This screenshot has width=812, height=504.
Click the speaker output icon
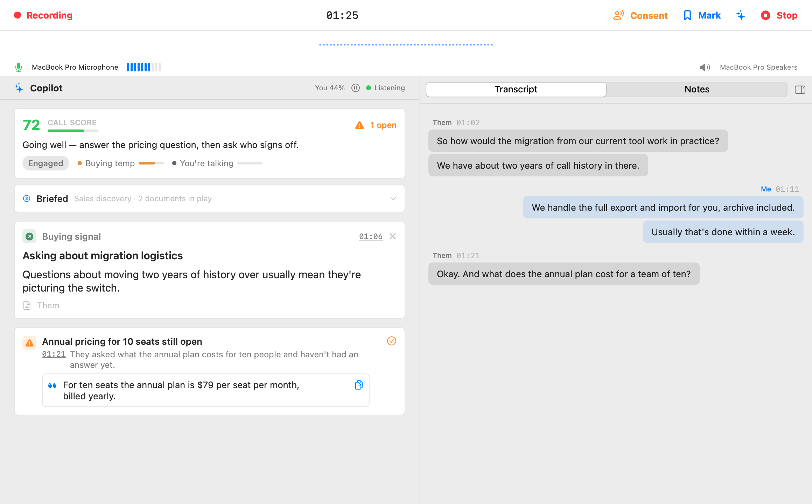pyautogui.click(x=705, y=67)
